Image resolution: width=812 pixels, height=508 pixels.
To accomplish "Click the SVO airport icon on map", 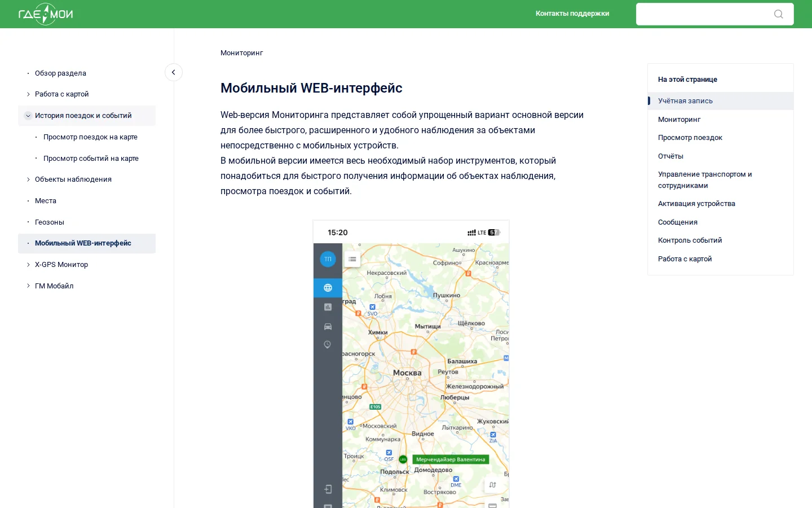I will [372, 308].
